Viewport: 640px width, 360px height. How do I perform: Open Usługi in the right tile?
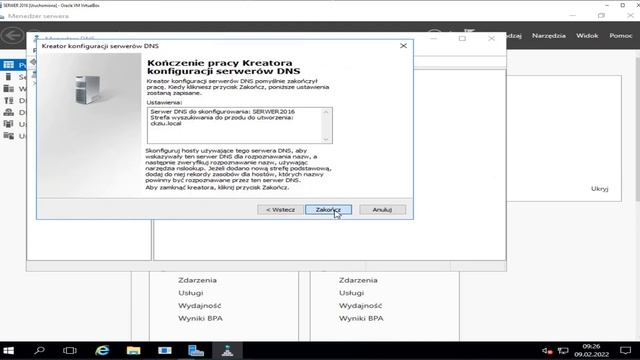[351, 293]
